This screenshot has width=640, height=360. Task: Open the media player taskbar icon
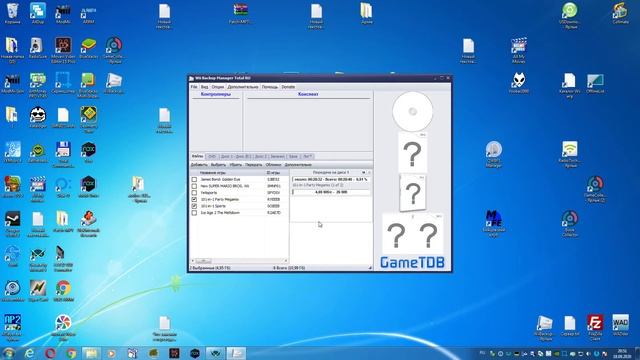pyautogui.click(x=112, y=353)
